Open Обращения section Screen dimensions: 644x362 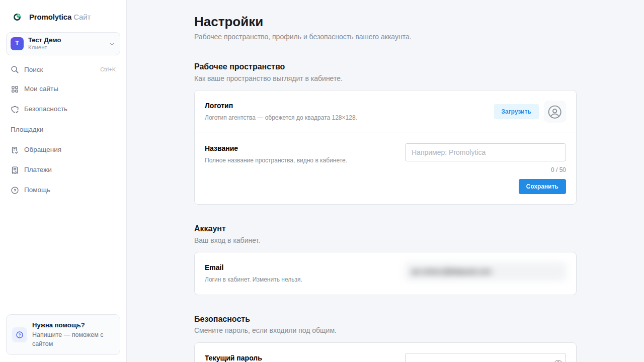pos(63,150)
